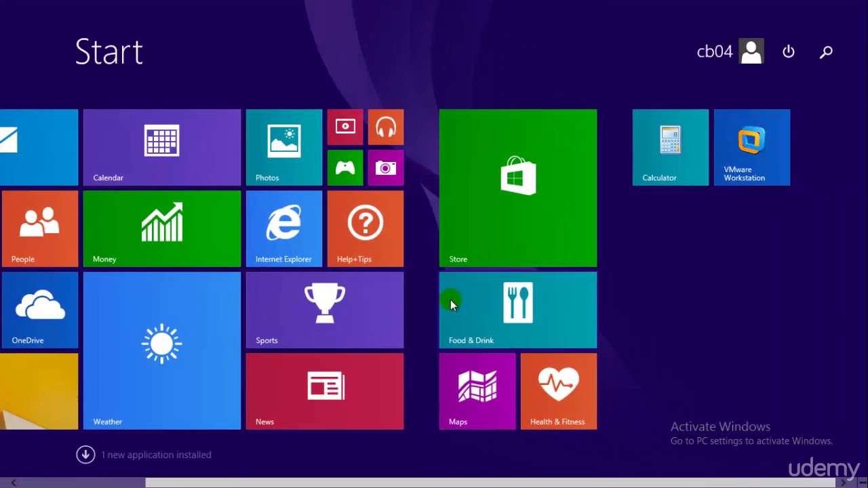The width and height of the screenshot is (868, 488).
Task: Open the Calendar tile
Action: [x=162, y=147]
